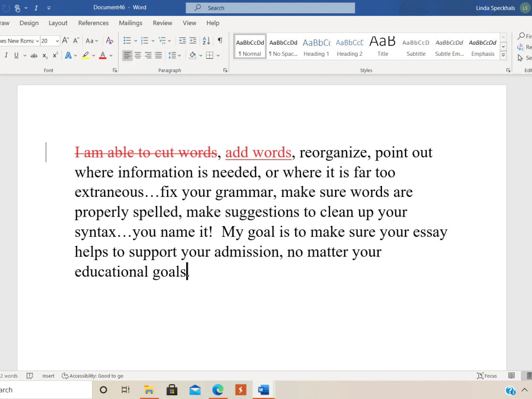Toggle show paragraph marks
Viewport: 532px width, 399px height.
pyautogui.click(x=220, y=41)
